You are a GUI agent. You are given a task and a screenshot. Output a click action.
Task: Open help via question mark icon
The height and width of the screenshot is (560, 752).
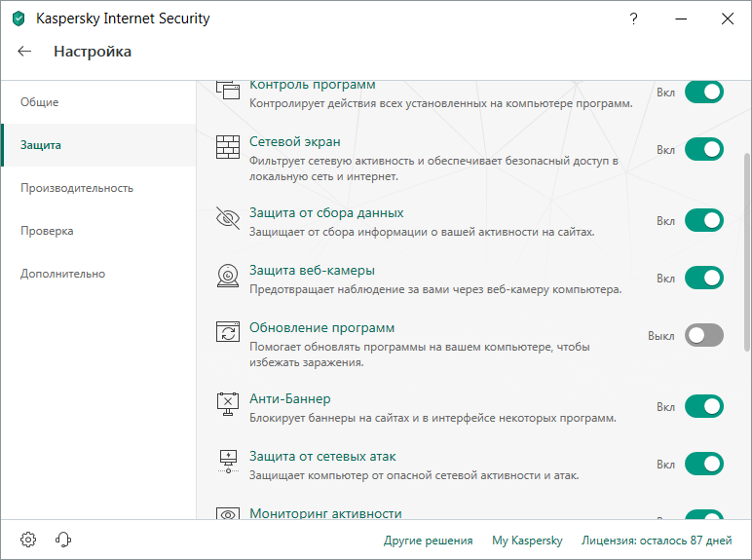tap(633, 19)
